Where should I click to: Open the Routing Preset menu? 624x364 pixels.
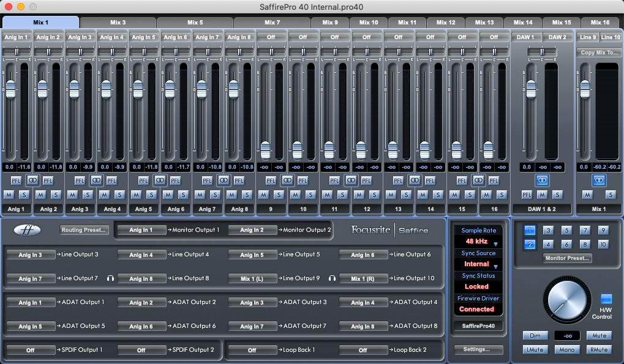[x=83, y=229]
